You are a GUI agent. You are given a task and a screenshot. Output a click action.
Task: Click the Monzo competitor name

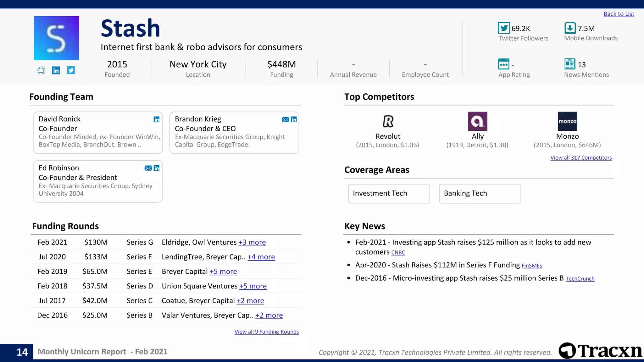567,136
